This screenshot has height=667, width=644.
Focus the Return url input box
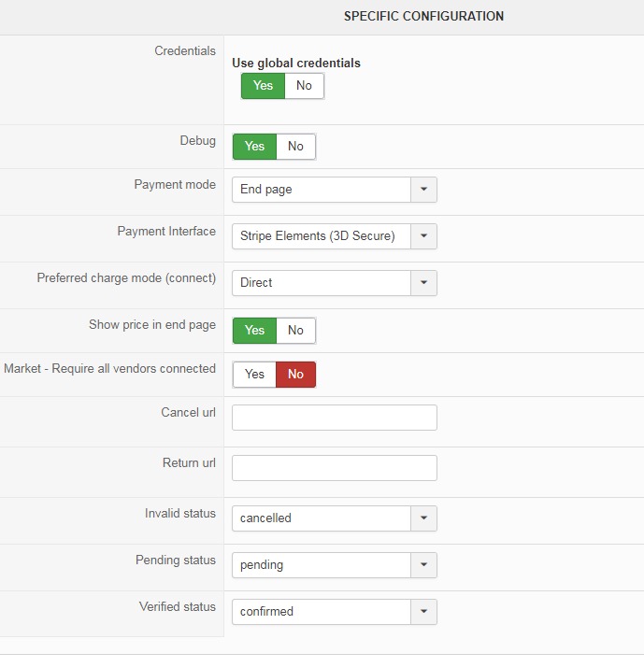coord(334,468)
